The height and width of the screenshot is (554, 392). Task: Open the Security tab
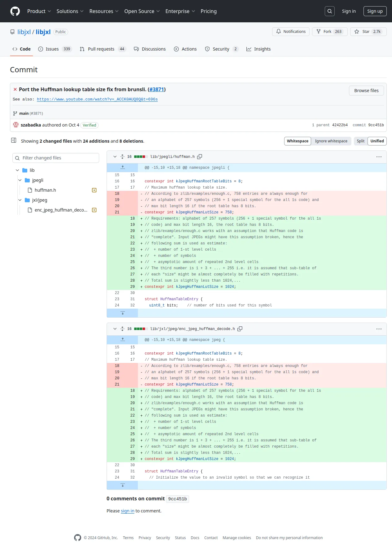pos(222,49)
